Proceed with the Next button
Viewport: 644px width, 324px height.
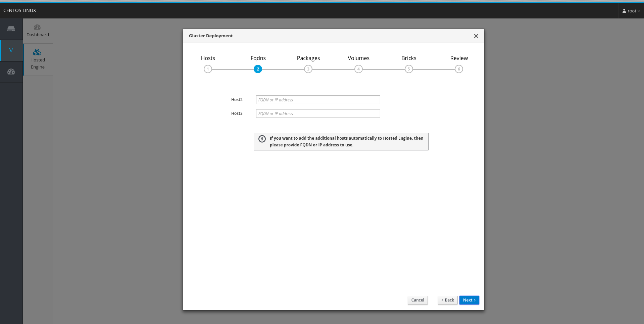click(469, 300)
